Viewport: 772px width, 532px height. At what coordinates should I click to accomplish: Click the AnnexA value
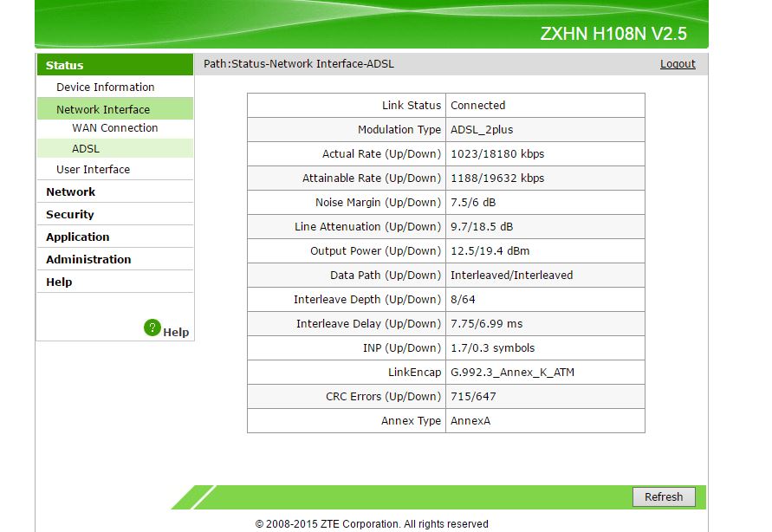(x=470, y=421)
